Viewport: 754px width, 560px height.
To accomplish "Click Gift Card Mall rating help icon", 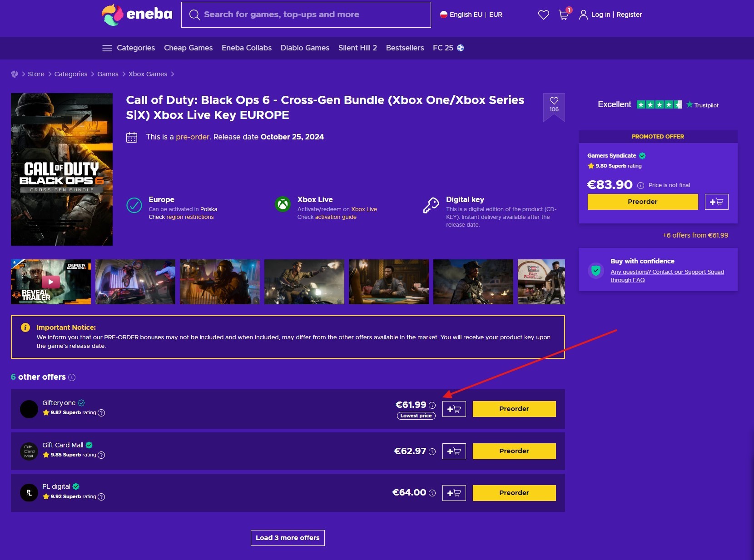I will (x=101, y=455).
